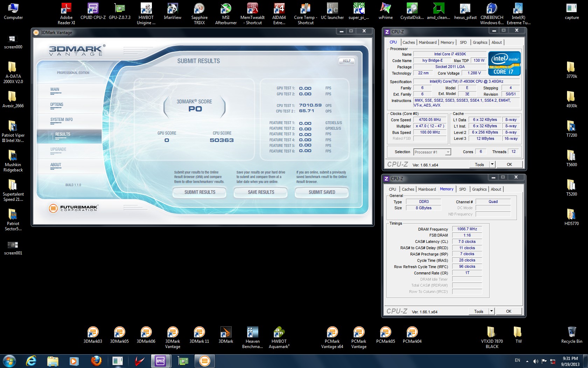Click Internet Explorer taskbar icon
This screenshot has width=588, height=368.
point(31,361)
